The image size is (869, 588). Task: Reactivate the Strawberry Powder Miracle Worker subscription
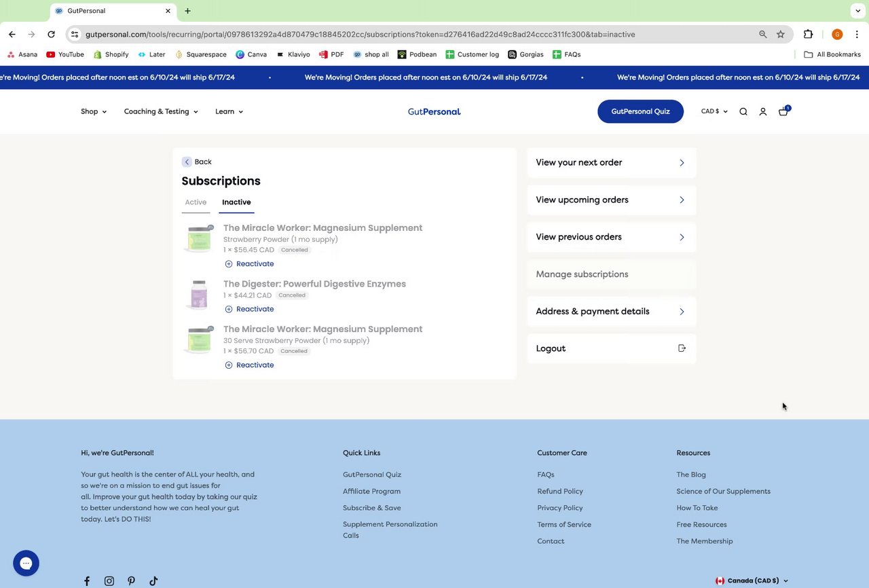[x=249, y=264]
